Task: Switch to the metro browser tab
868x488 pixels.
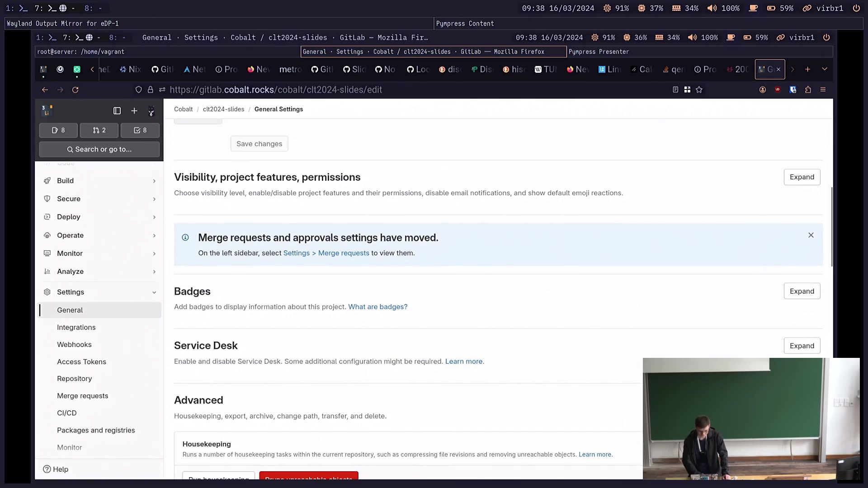Action: tap(291, 69)
